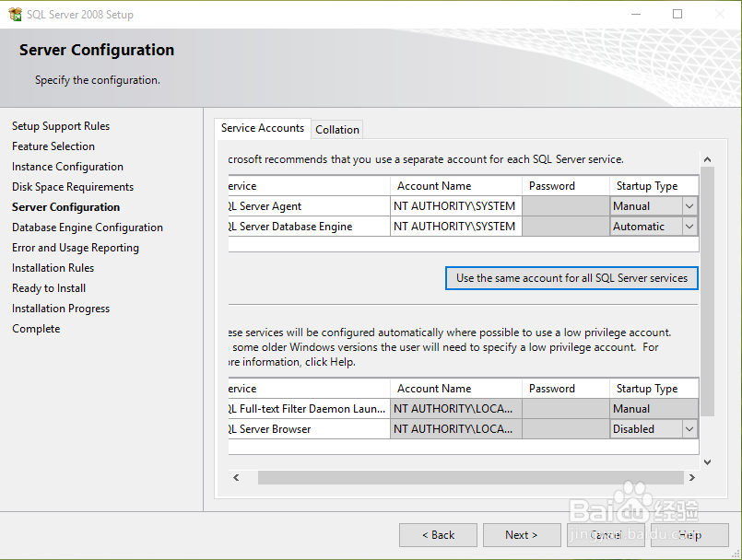Select SQL Server Agent account name field
The height and width of the screenshot is (560, 742).
pyautogui.click(x=454, y=206)
